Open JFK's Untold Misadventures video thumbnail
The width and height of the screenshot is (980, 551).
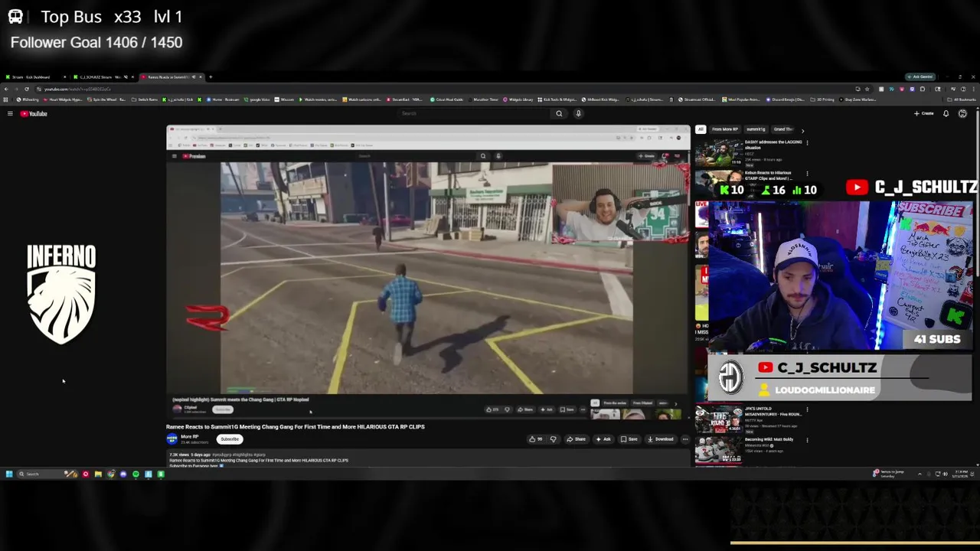(718, 419)
